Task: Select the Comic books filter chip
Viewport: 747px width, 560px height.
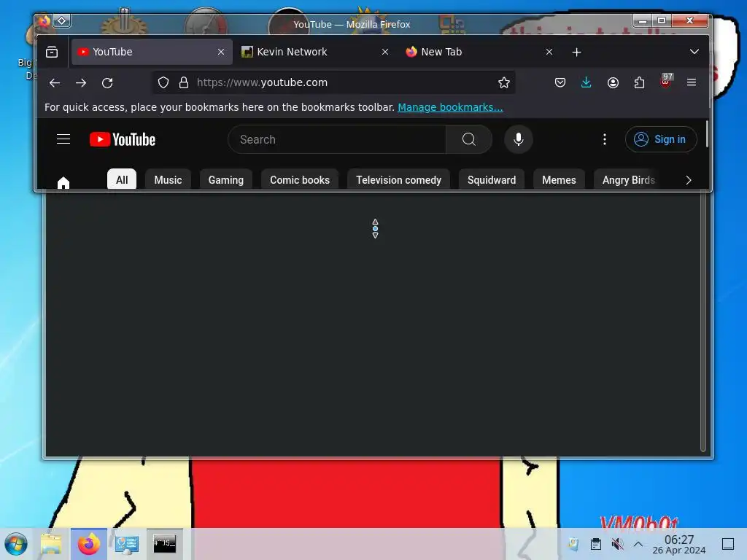Action: tap(300, 180)
